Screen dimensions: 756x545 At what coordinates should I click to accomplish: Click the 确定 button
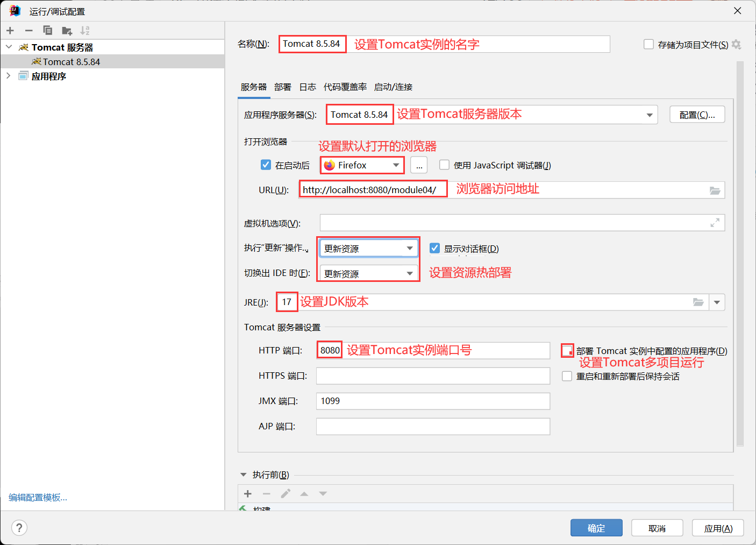coord(596,528)
